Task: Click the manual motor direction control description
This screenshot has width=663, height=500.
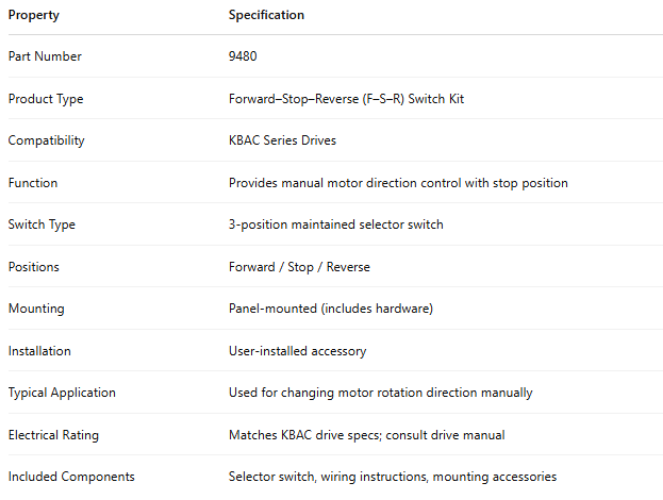Action: click(x=398, y=183)
